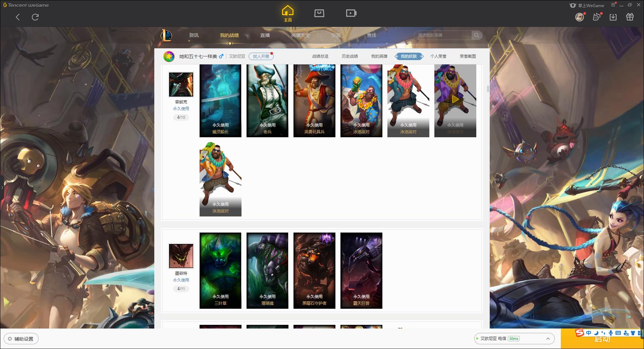Open the download manager icon
This screenshot has height=349, width=644.
[613, 17]
